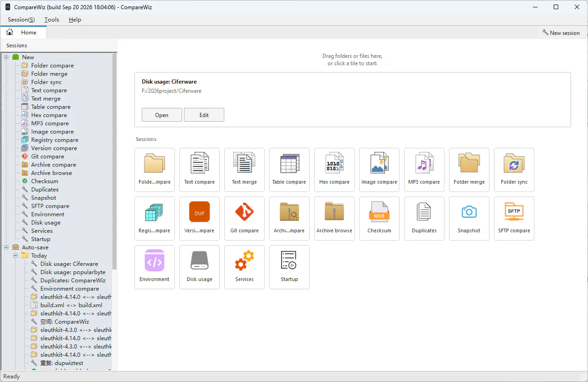Choose the MP3 compare tile
This screenshot has height=382, width=588.
[x=424, y=170]
